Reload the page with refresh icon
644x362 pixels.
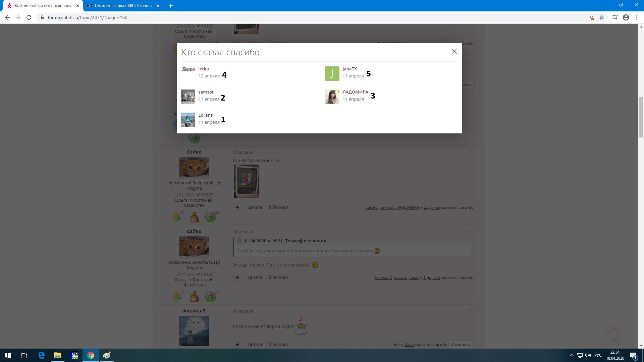tap(29, 17)
